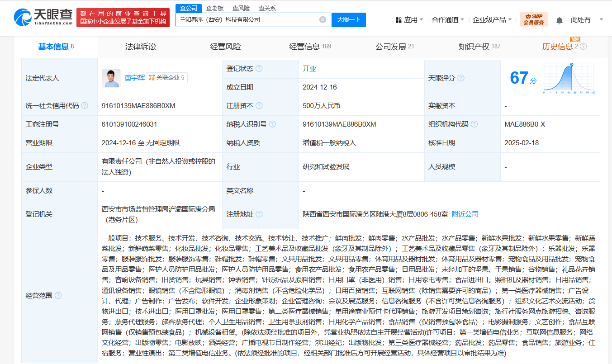Click help icon beside 登记状态

click(259, 69)
